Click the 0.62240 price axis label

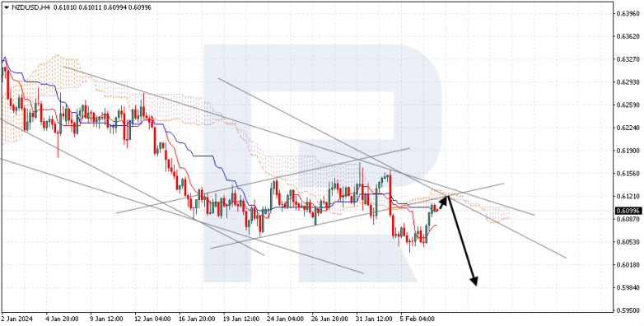(628, 128)
